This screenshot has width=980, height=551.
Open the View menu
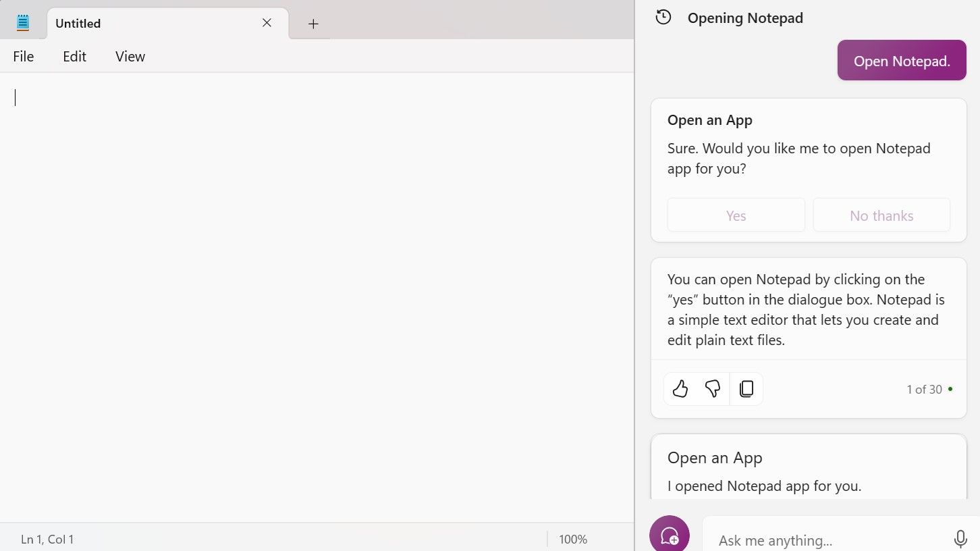(x=130, y=57)
